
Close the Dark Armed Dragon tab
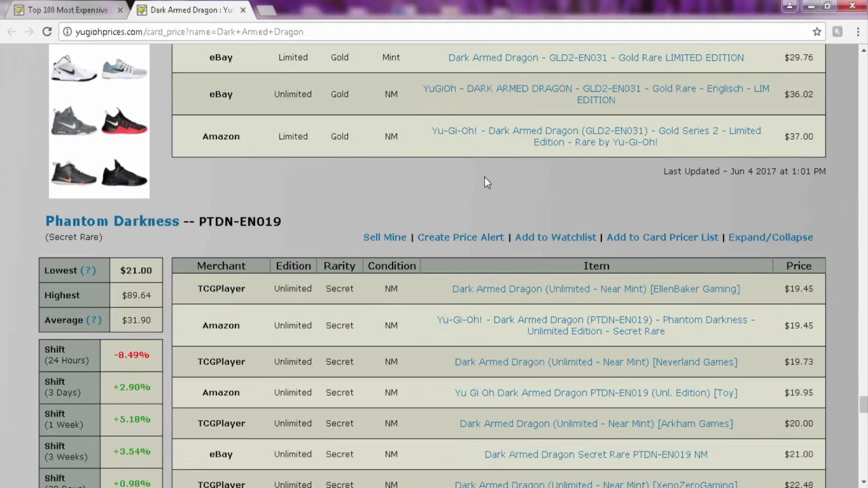[243, 10]
